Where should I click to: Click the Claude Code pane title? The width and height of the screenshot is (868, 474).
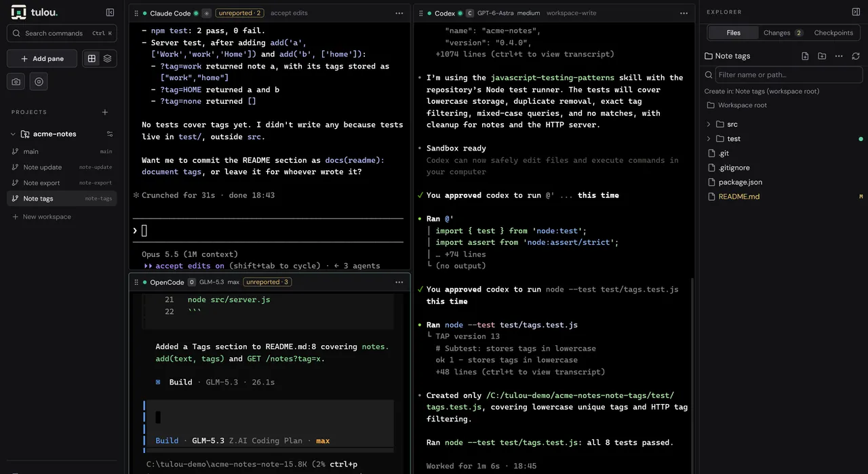(x=170, y=13)
